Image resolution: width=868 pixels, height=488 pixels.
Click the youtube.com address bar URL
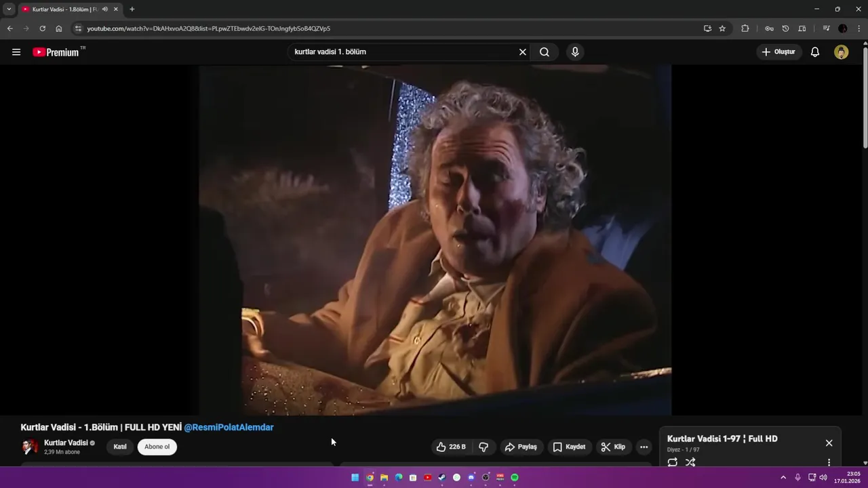point(209,28)
